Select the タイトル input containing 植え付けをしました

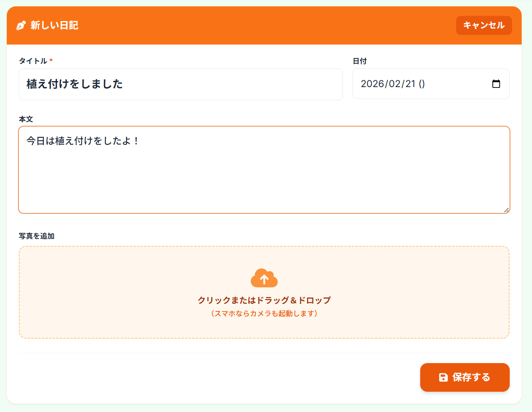pos(180,84)
